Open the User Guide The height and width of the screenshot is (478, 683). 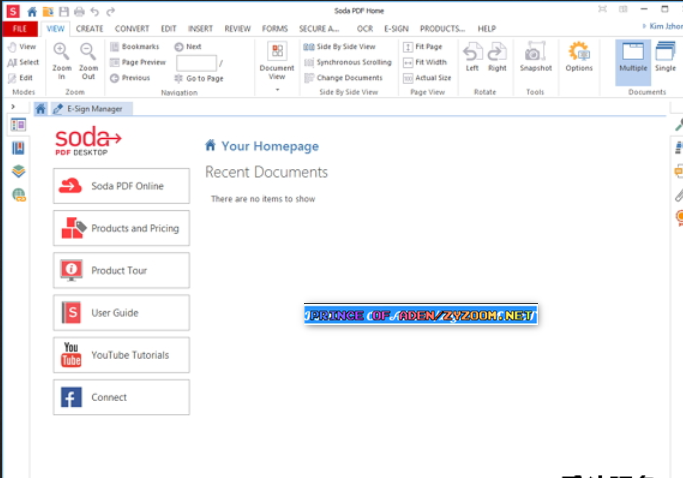[x=122, y=313]
